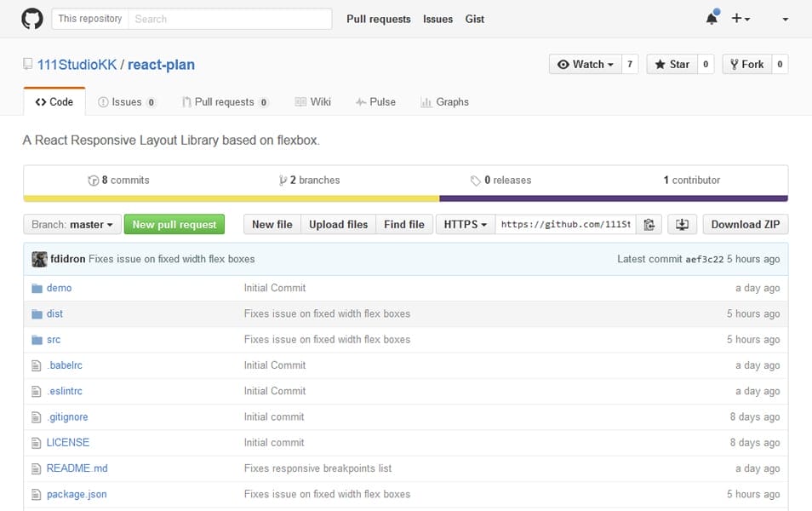
Task: View the 2 branches list
Action: [x=309, y=181]
